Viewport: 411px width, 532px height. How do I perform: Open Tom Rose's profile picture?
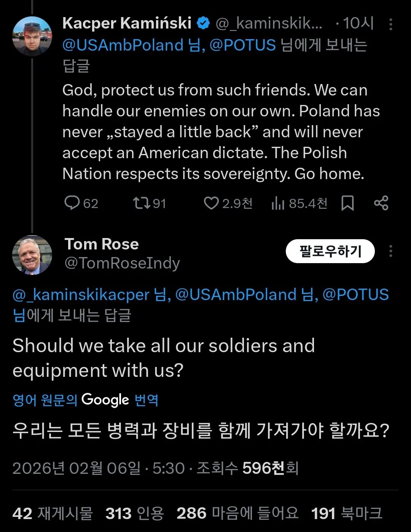click(32, 255)
